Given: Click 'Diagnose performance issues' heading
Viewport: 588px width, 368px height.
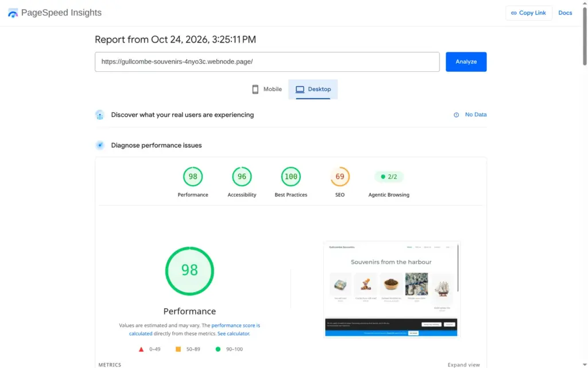Looking at the screenshot, I should point(156,145).
